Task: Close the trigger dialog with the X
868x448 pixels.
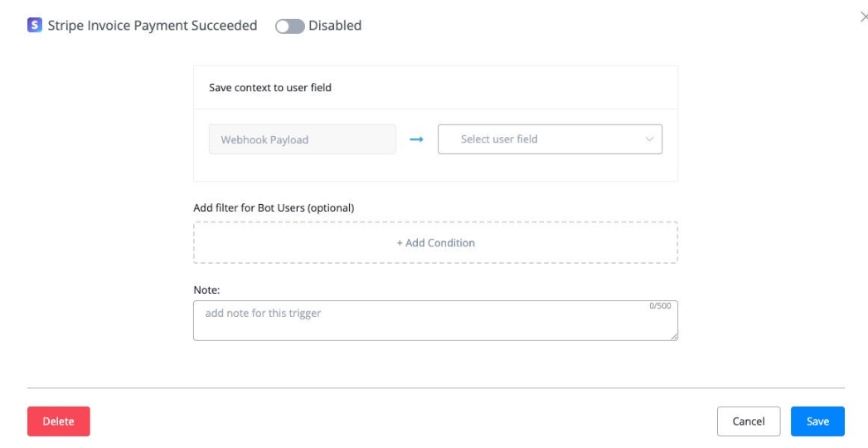Action: pos(864,17)
